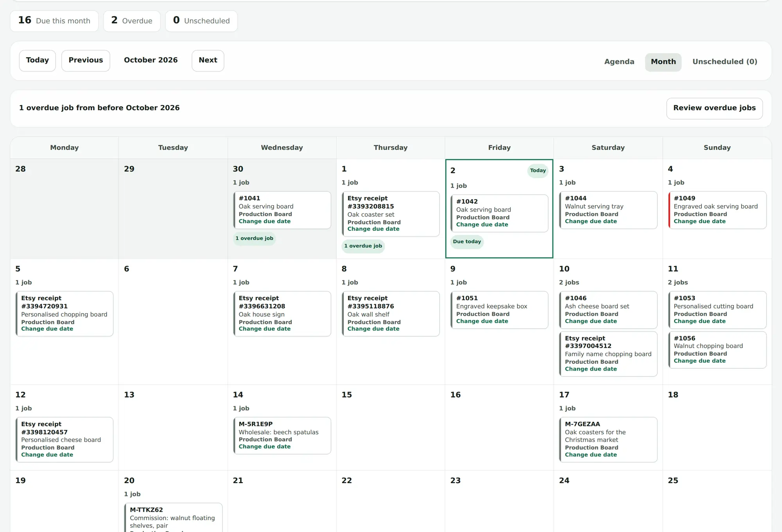Change due date for job #1049
This screenshot has width=782, height=532.
(699, 221)
